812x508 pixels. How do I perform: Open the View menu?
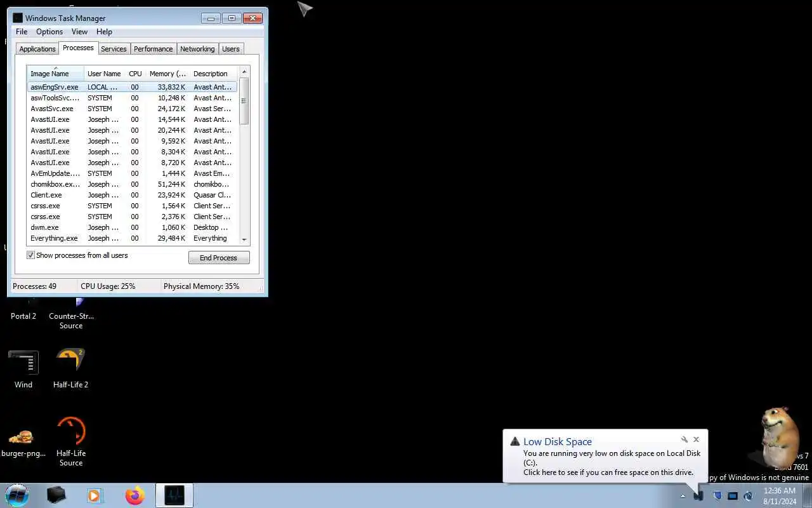79,32
